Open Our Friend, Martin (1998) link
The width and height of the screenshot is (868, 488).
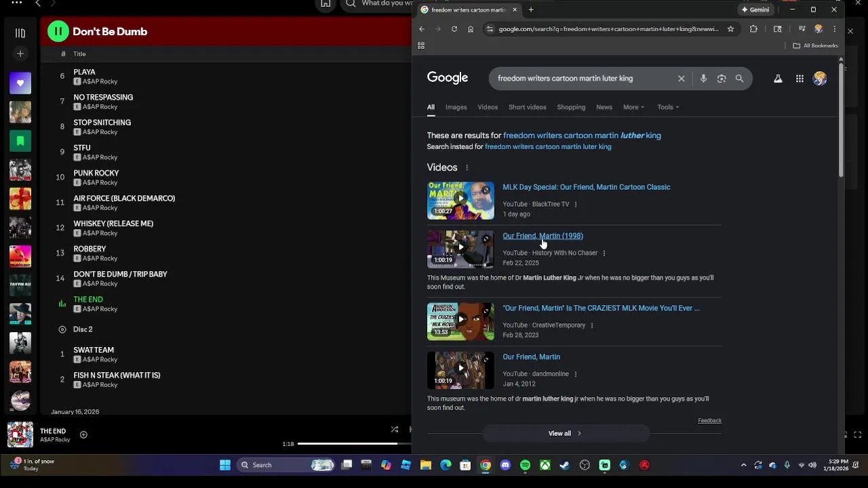coord(542,236)
